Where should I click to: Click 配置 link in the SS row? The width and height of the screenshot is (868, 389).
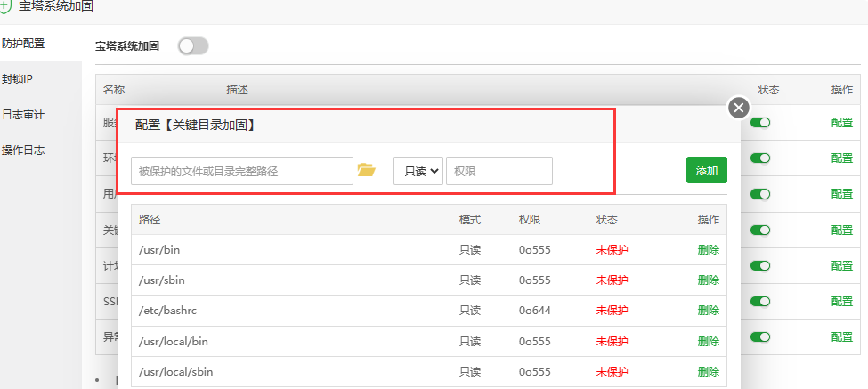click(x=842, y=302)
